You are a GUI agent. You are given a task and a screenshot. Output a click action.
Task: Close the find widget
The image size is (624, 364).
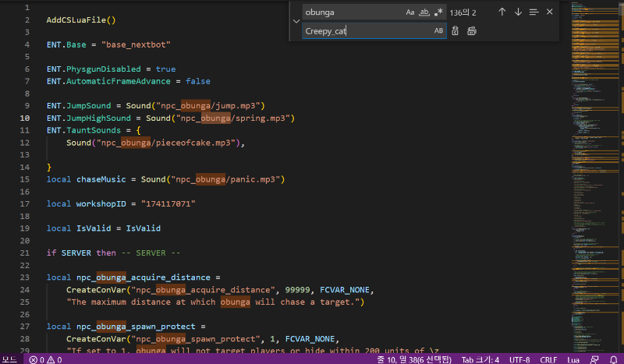point(550,12)
